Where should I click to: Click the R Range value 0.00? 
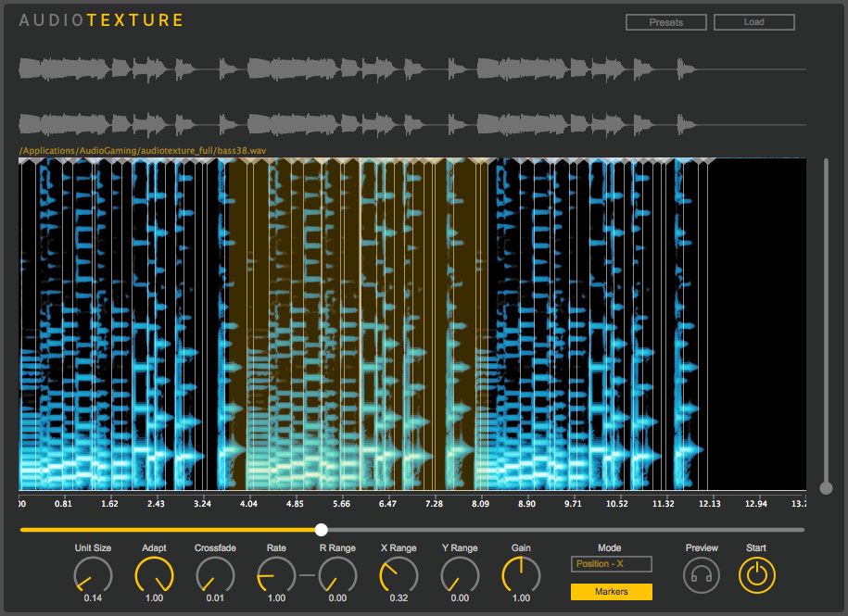click(x=337, y=598)
